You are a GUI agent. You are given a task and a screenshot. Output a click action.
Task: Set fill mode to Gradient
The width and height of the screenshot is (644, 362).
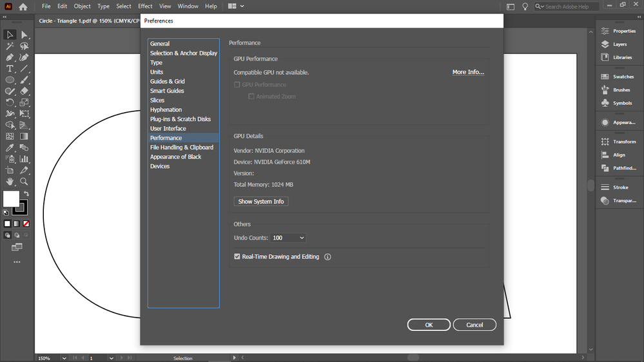pyautogui.click(x=17, y=224)
